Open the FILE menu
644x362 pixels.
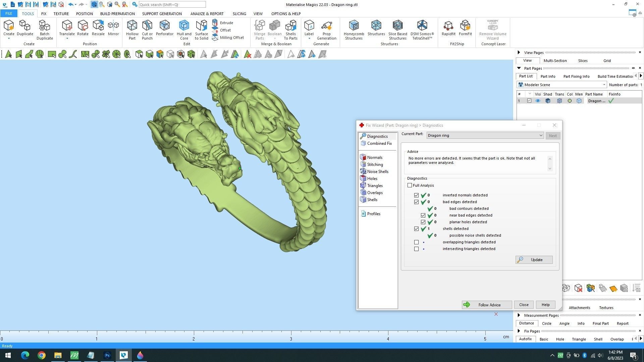tap(9, 14)
